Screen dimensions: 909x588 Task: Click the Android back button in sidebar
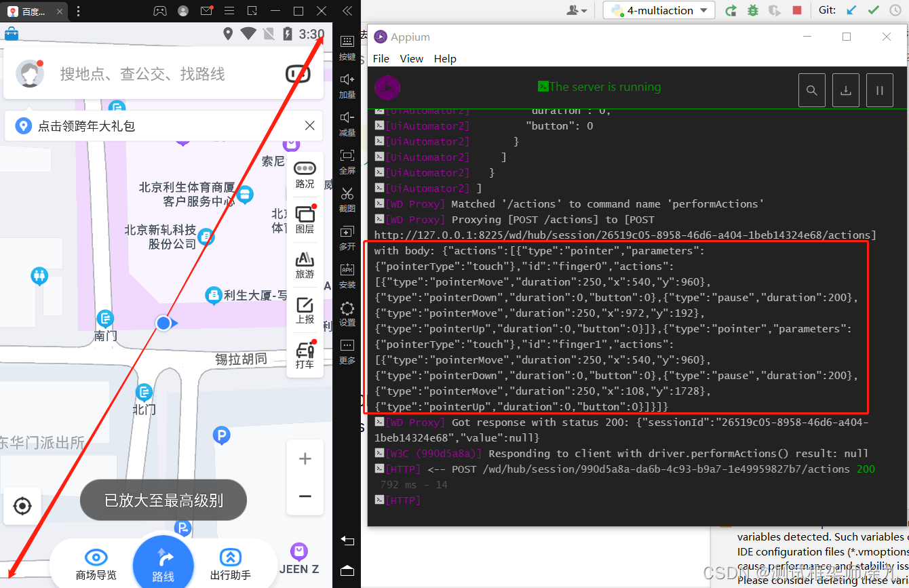point(347,541)
